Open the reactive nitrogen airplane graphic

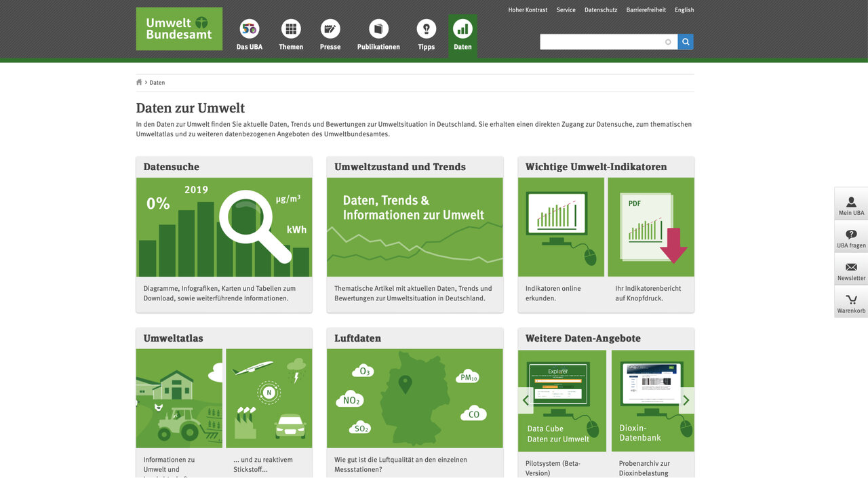(x=269, y=399)
